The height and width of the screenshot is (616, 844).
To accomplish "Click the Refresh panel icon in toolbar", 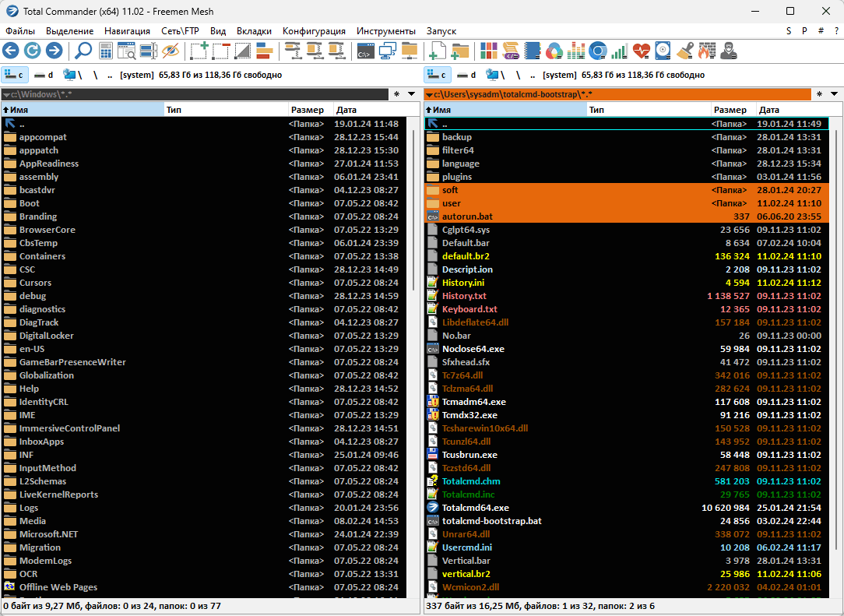I will pos(33,51).
